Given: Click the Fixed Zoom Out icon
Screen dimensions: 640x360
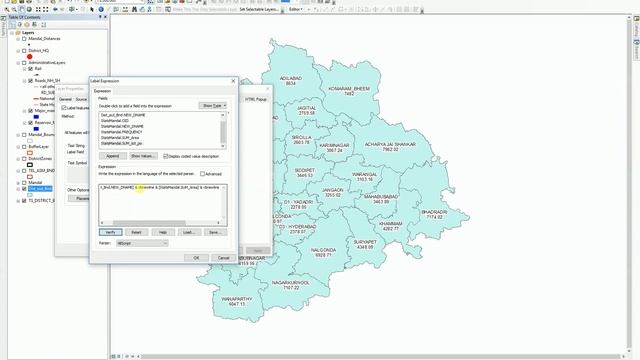Looking at the screenshot, I should 46,9.
